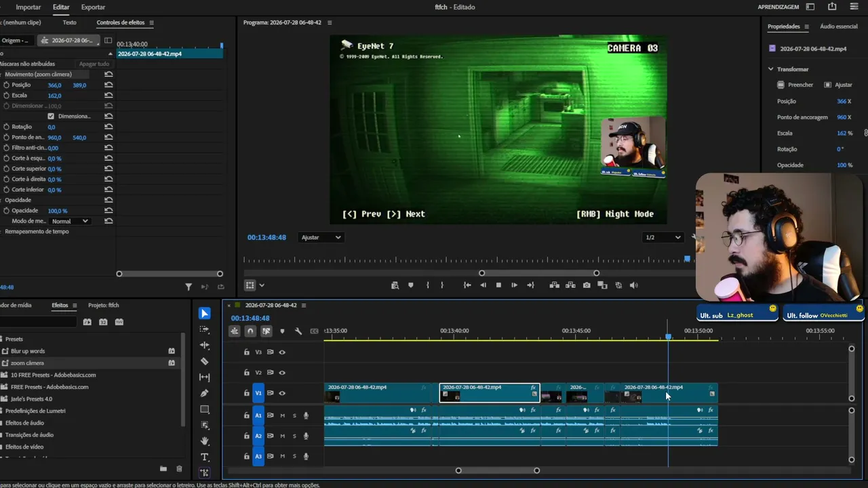This screenshot has height=488, width=868.
Task: Open the Origem source dropdown
Action: (x=16, y=41)
